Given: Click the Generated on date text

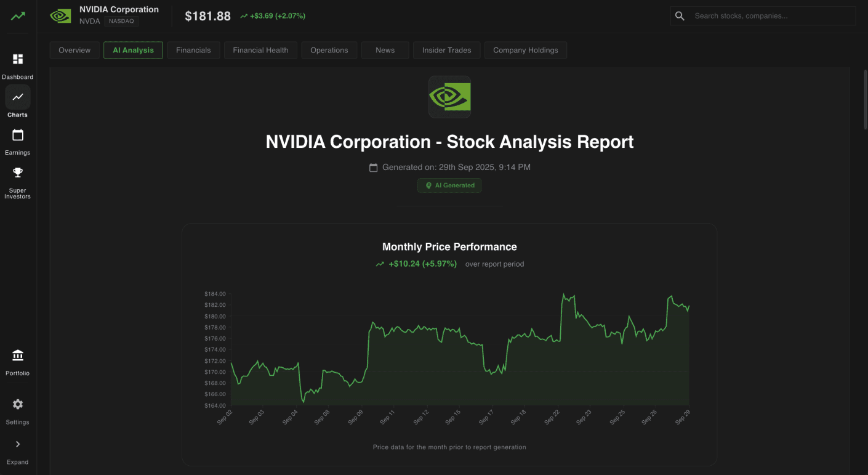Looking at the screenshot, I should [x=456, y=168].
